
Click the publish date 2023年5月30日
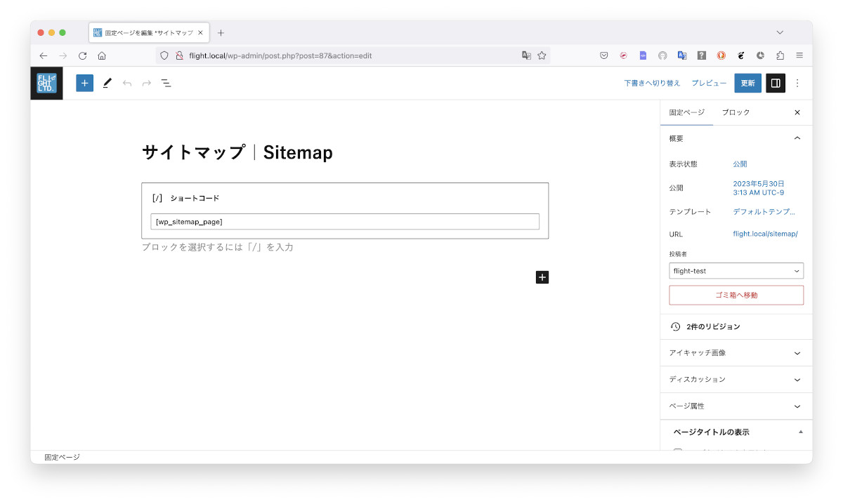point(759,187)
